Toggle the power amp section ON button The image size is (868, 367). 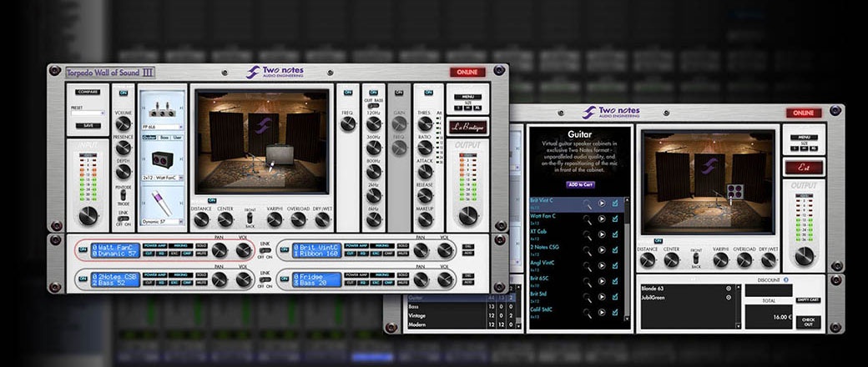[123, 93]
